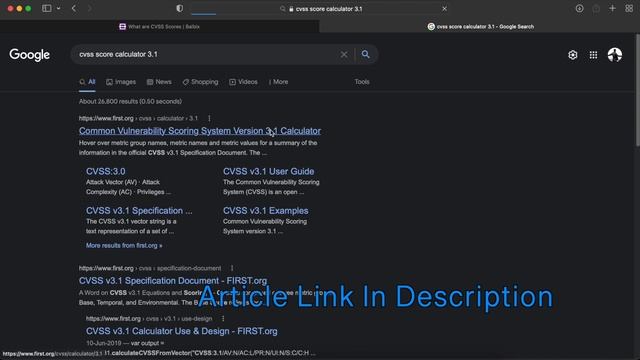
Task: Select the Google Search tab
Action: tap(480, 27)
